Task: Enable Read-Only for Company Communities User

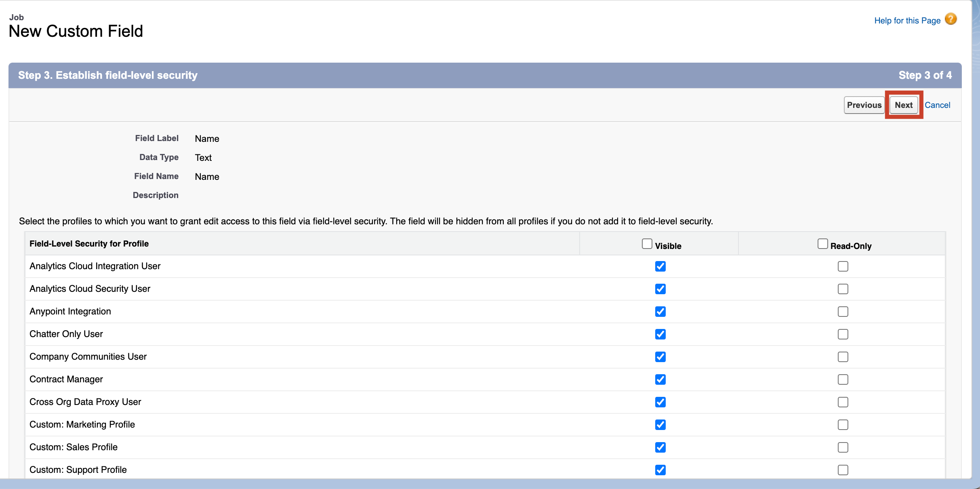Action: pos(843,357)
